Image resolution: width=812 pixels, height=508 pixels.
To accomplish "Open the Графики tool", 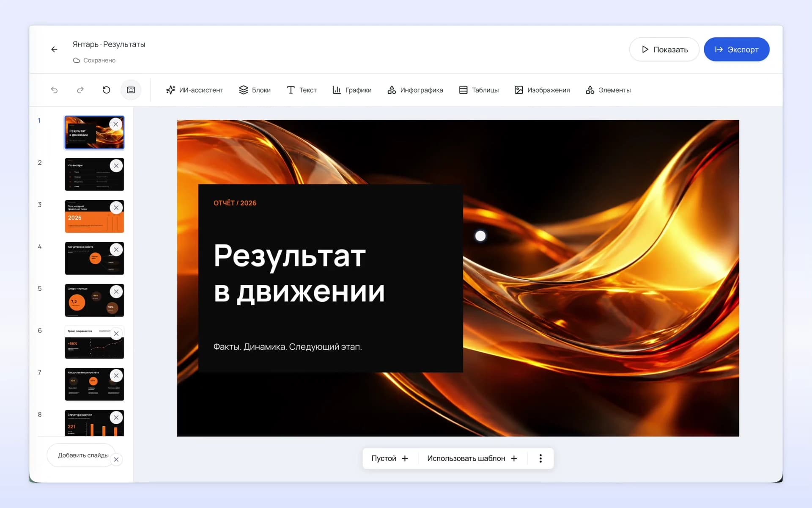I will click(352, 90).
